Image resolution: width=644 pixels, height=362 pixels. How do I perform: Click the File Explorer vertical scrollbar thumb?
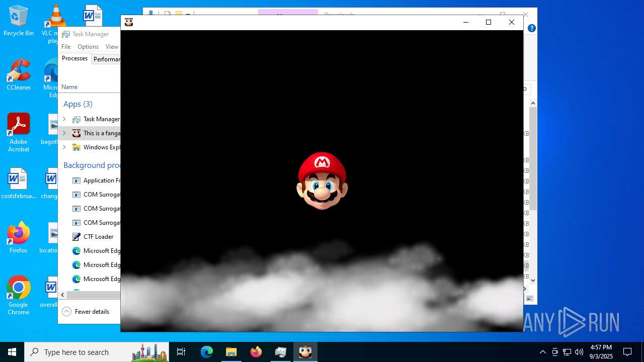(x=533, y=158)
